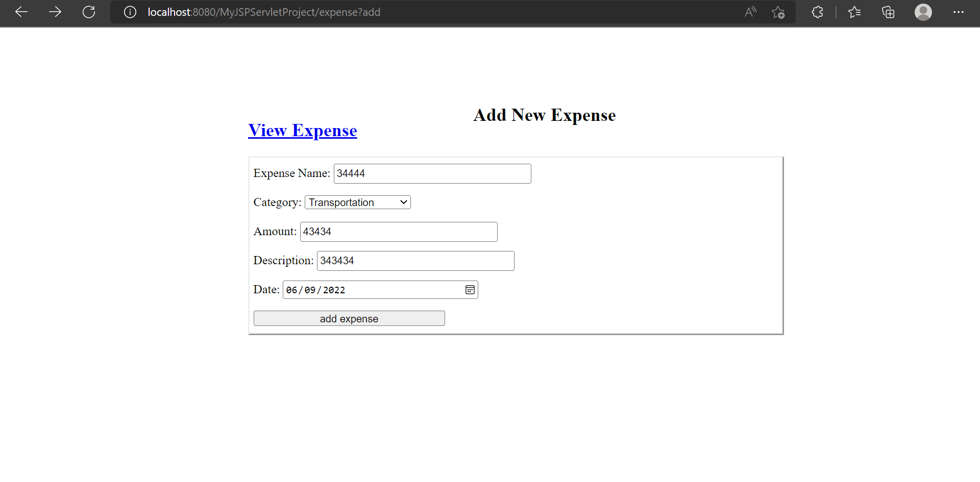Open the Settings and more menu
Image resolution: width=980 pixels, height=482 pixels.
960,12
